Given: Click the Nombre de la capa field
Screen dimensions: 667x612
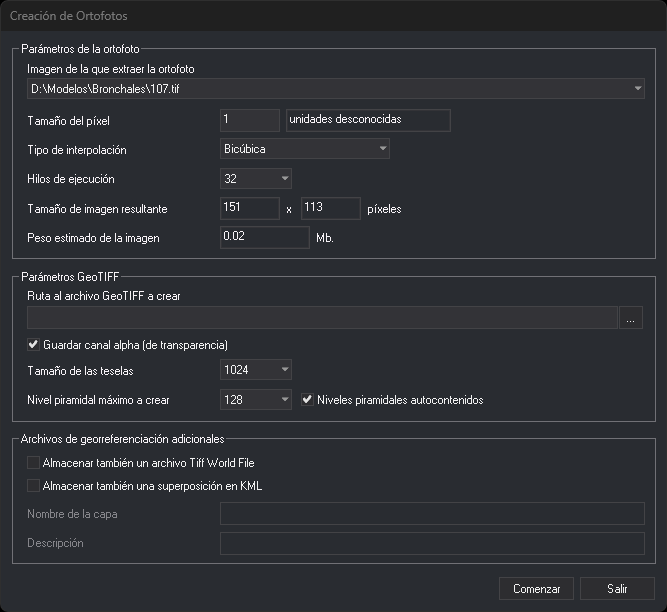Looking at the screenshot, I should [x=432, y=513].
